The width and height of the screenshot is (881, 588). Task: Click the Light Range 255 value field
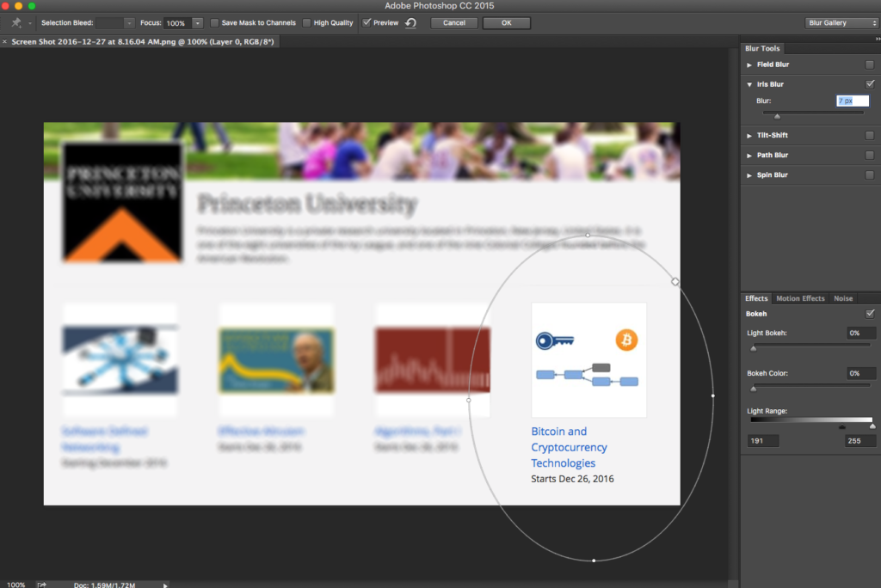pyautogui.click(x=860, y=441)
